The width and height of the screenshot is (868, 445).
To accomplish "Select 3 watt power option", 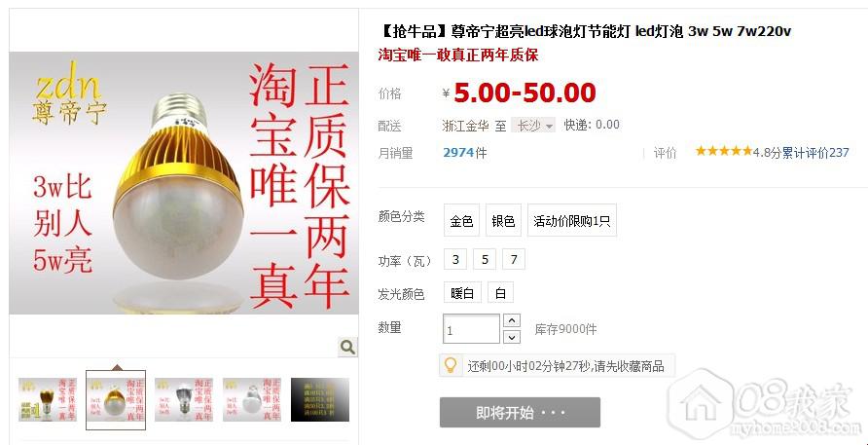I will click(x=455, y=259).
